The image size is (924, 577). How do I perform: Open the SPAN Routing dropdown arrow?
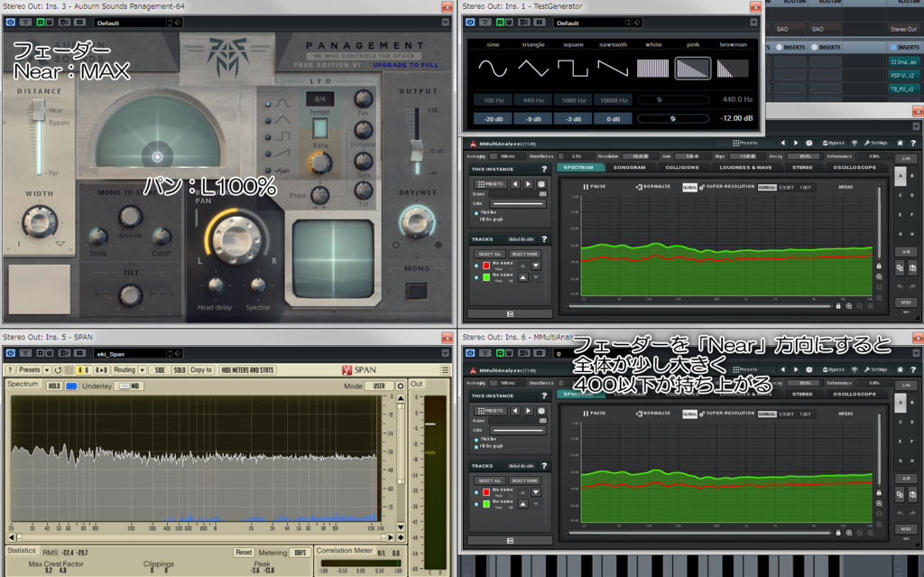[142, 370]
